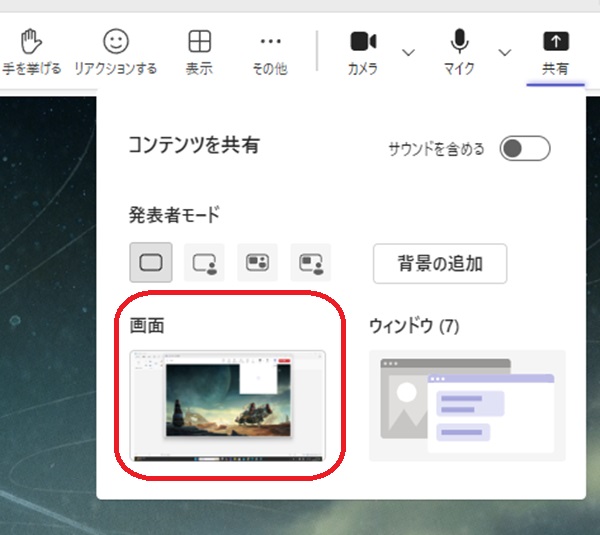The image size is (600, 535).
Task: Turn on the camera (カメラ) icon
Action: tap(362, 43)
